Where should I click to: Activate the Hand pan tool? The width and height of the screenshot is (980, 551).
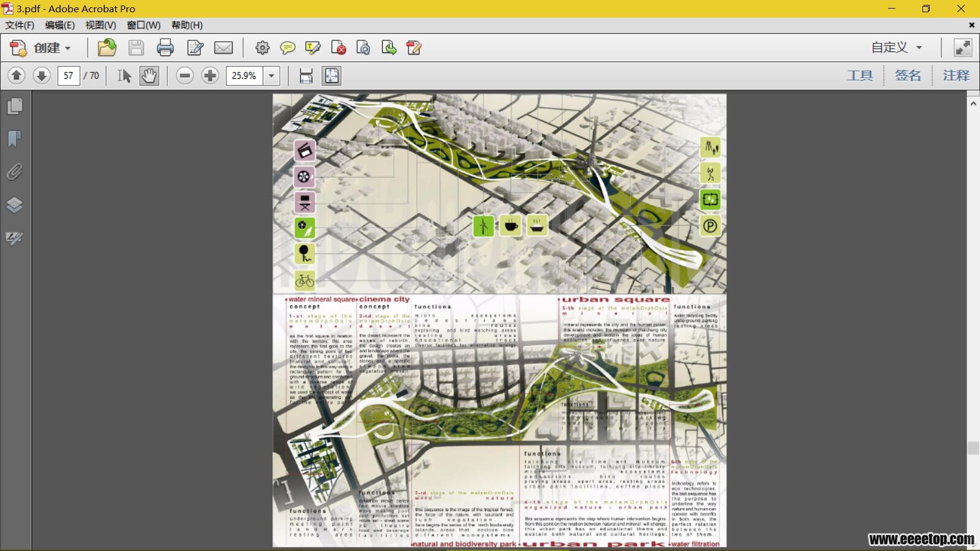149,75
